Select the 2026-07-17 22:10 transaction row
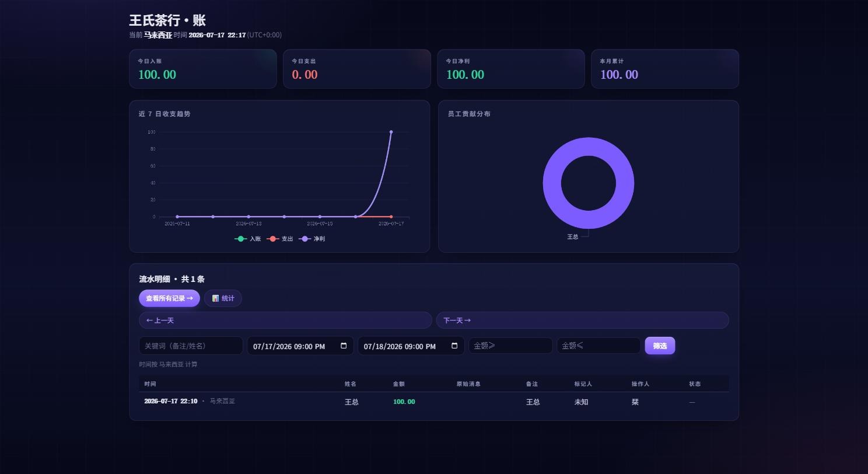This screenshot has width=868, height=474. [434, 402]
